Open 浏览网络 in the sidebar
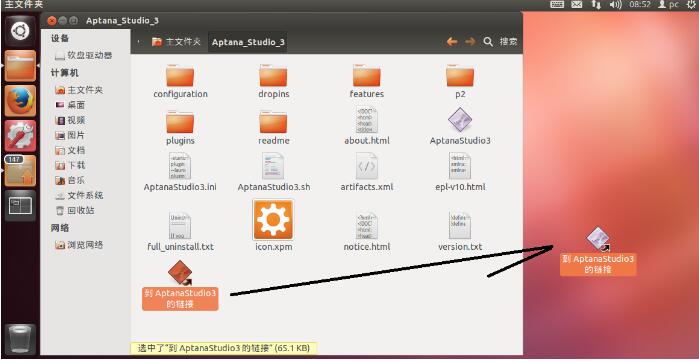The width and height of the screenshot is (699, 363). [79, 245]
